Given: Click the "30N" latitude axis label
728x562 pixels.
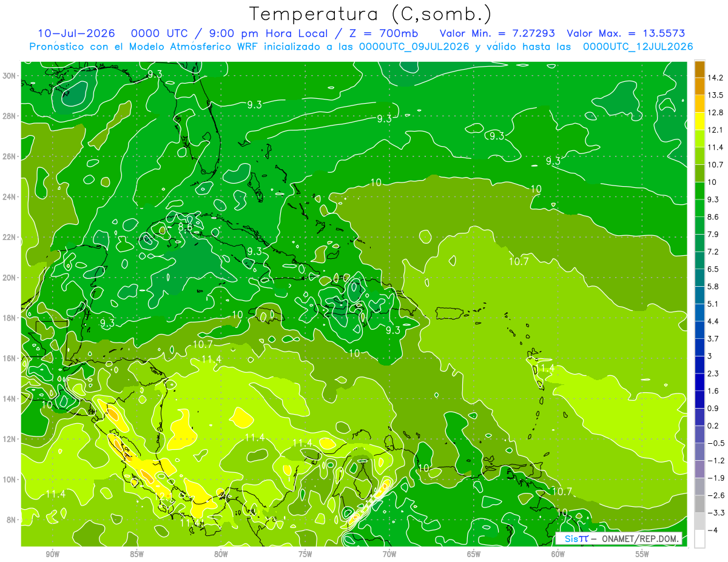Looking at the screenshot, I should [x=9, y=76].
